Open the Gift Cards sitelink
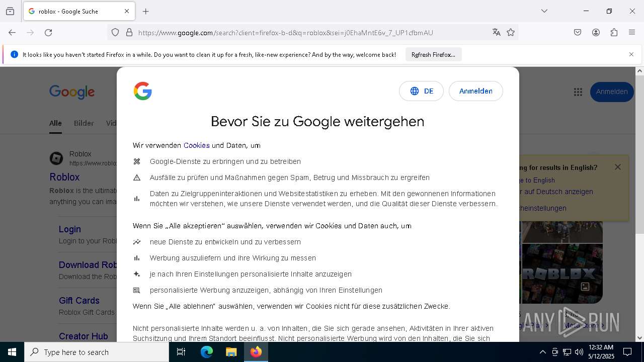This screenshot has width=644, height=362. [x=79, y=301]
